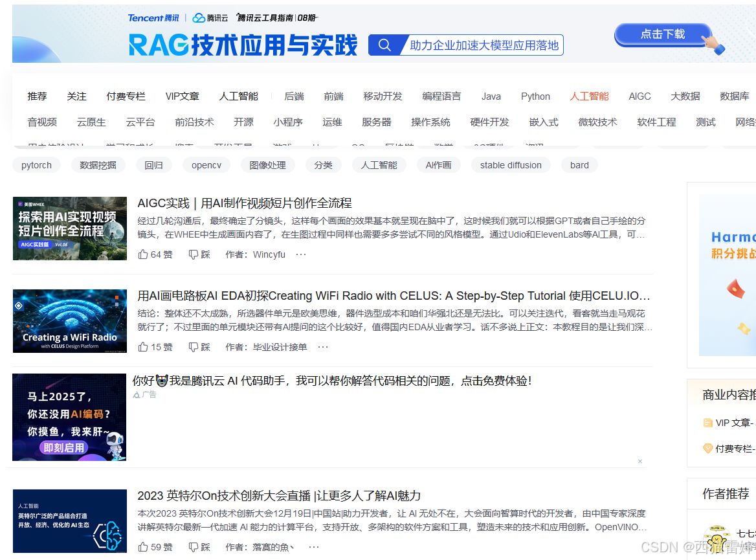
Task: Open the 大数据 category
Action: point(685,96)
